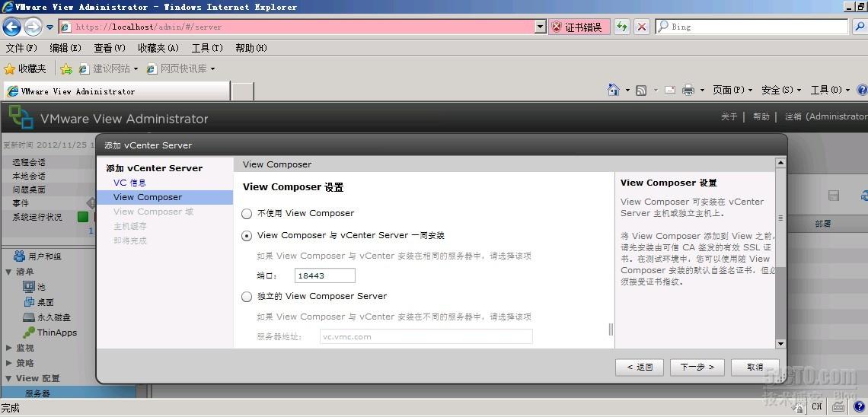Click the add to favorites bar icon
868x417 pixels.
(x=66, y=68)
